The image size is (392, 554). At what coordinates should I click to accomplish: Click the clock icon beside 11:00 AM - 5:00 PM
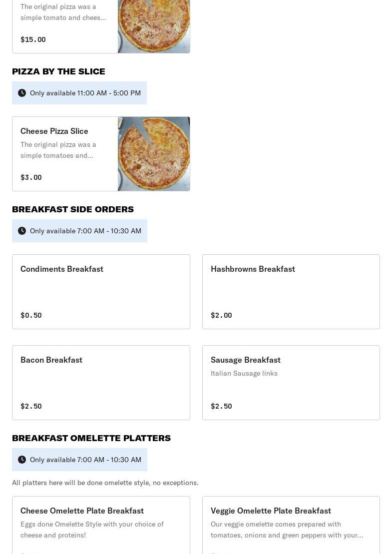pyautogui.click(x=22, y=93)
